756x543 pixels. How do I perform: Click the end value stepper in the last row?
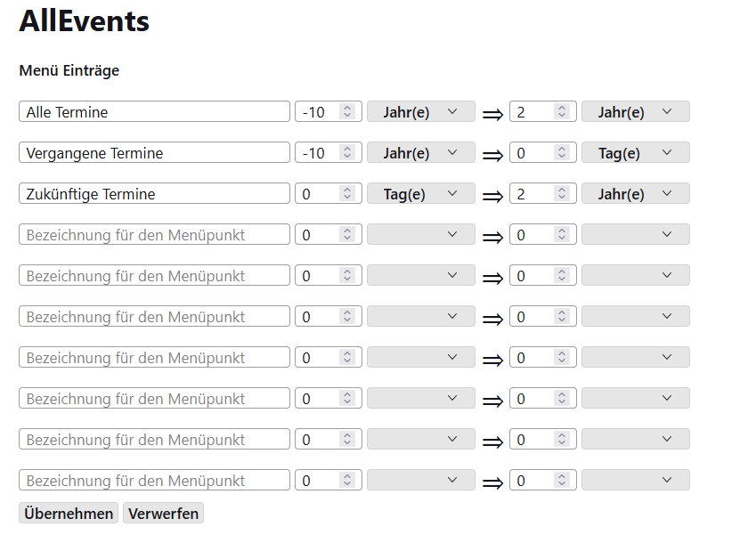pos(562,481)
